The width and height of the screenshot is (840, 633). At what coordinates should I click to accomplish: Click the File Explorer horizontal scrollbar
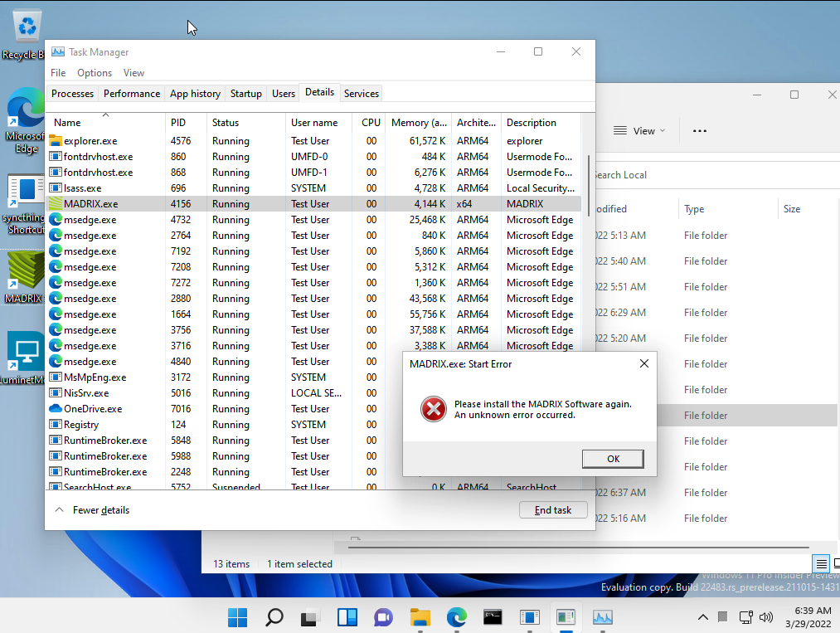click(579, 548)
